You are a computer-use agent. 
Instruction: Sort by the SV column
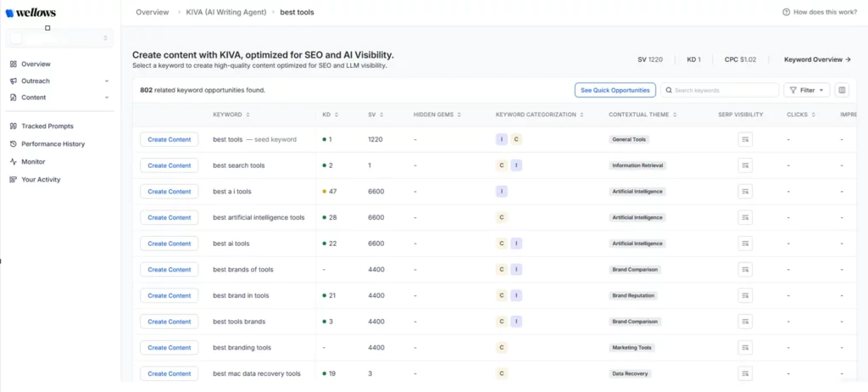[x=376, y=115]
